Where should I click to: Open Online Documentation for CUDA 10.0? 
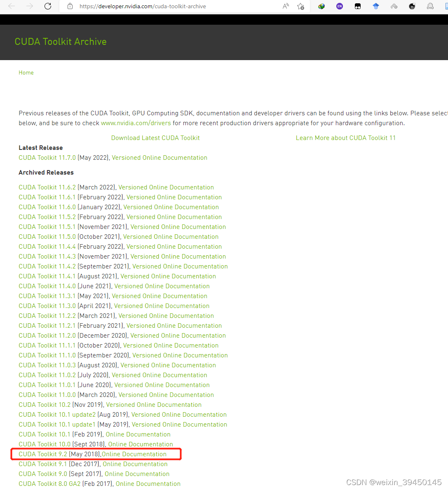click(141, 444)
